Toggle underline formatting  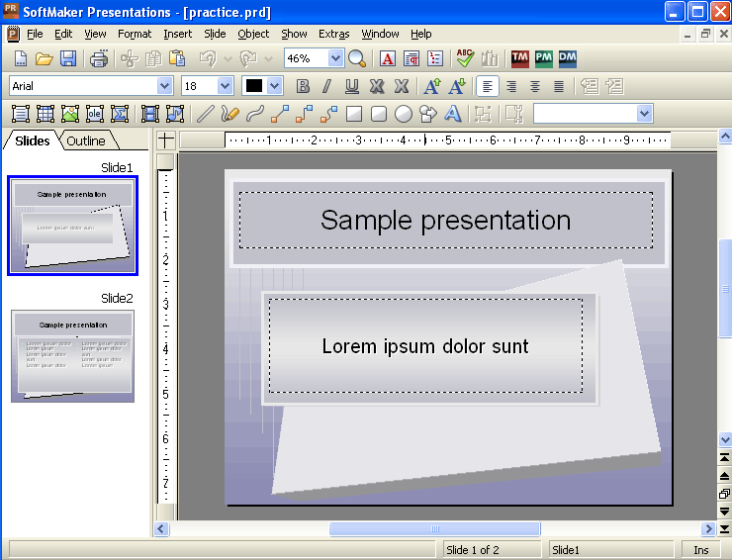click(x=351, y=86)
